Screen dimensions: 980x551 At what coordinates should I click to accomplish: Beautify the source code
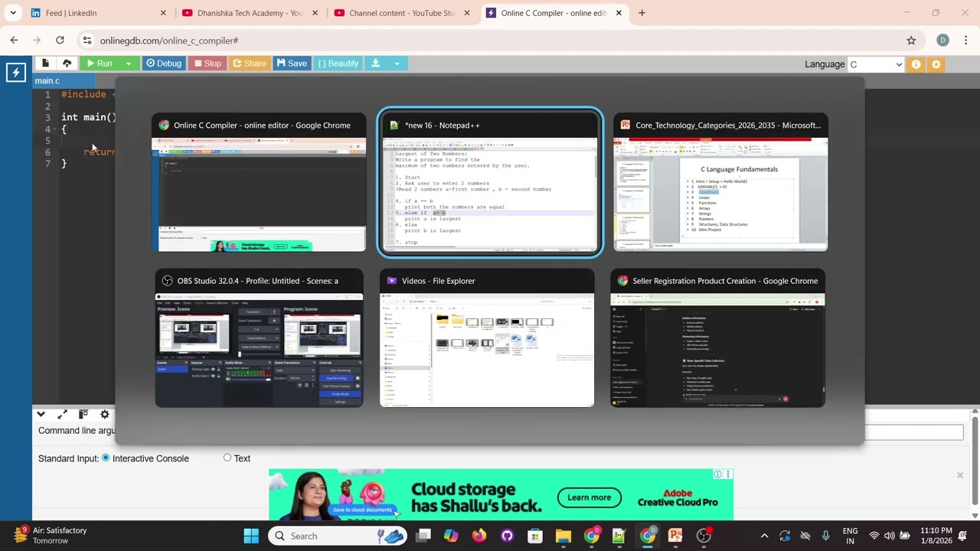pyautogui.click(x=338, y=64)
